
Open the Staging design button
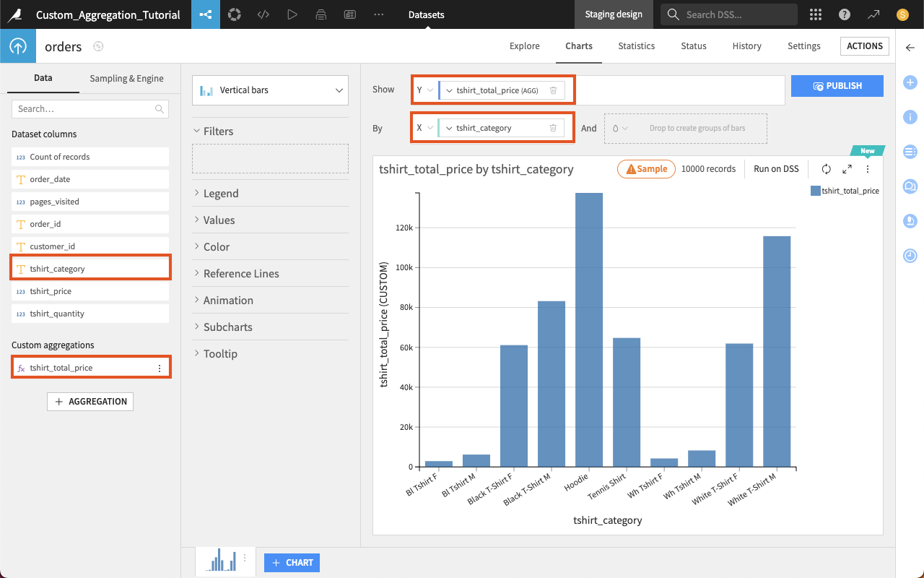click(614, 14)
